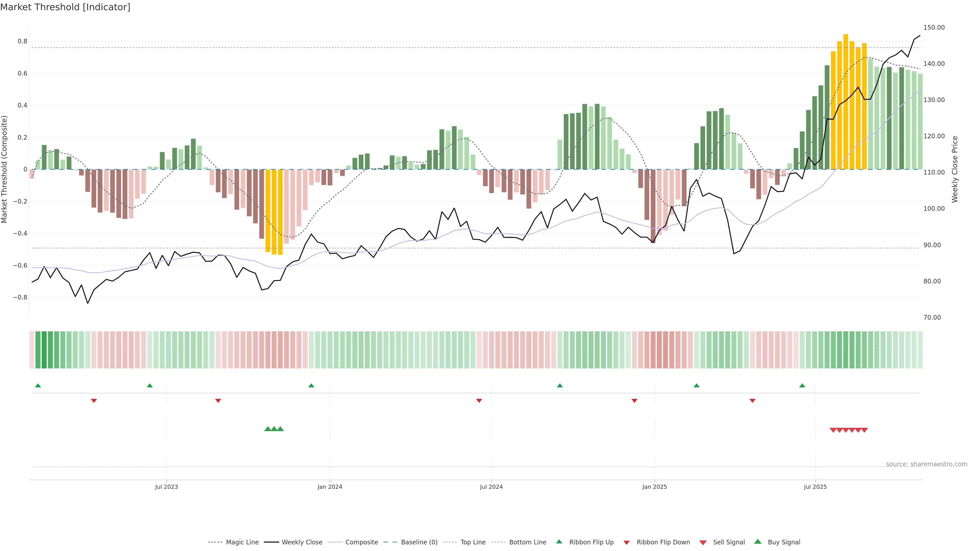Click the Jan 2025 axis label
Image resolution: width=980 pixels, height=551 pixels.
(x=654, y=487)
